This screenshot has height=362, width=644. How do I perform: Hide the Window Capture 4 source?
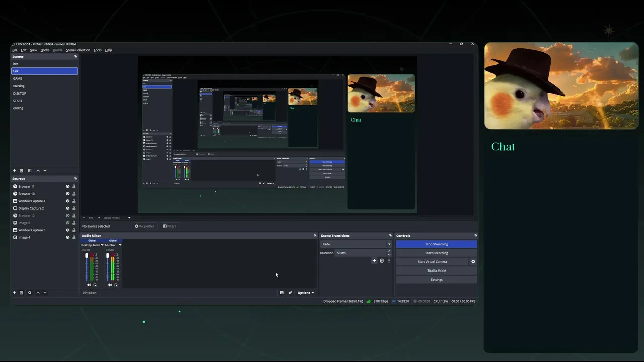[68, 201]
